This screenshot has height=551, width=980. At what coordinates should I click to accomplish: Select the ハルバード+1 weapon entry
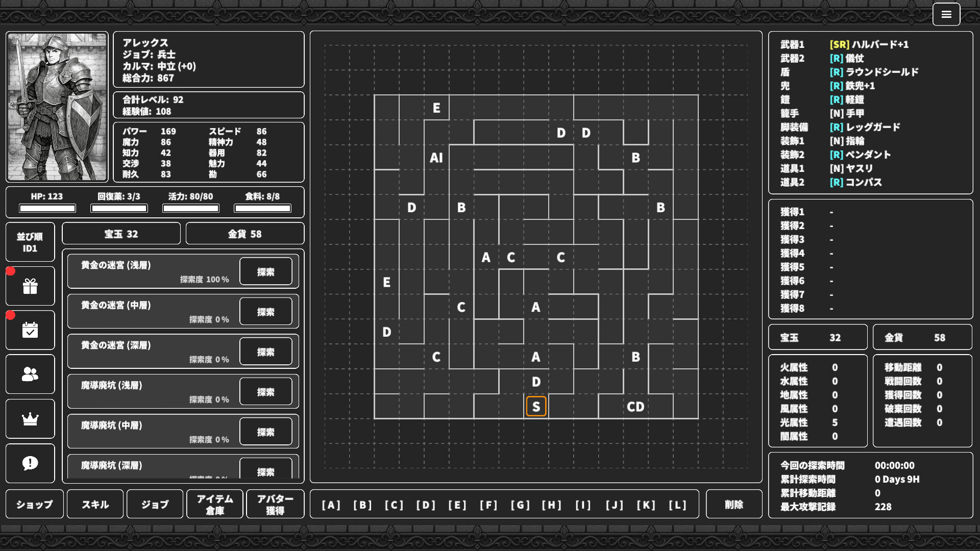pyautogui.click(x=869, y=44)
